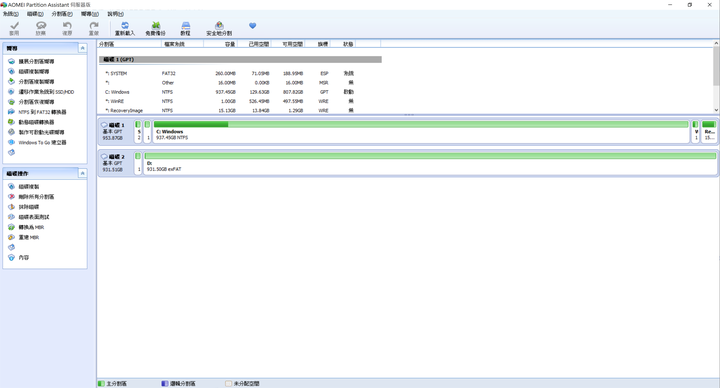720x388 pixels.
Task: Click the unlabeled last icon in Wizards panel
Action: (x=11, y=152)
